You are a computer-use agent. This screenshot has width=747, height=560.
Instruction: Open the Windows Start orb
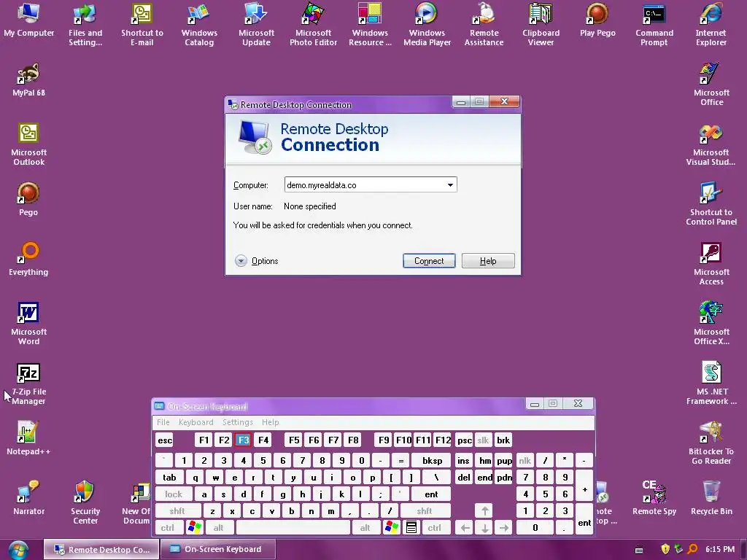tap(18, 550)
